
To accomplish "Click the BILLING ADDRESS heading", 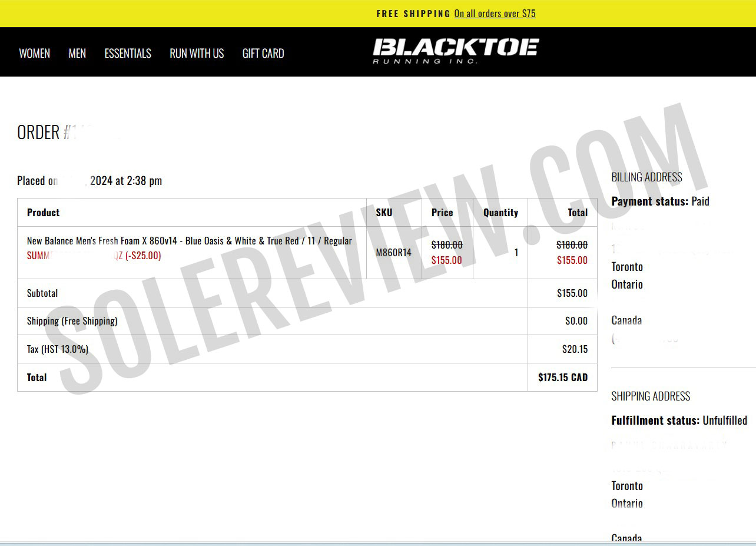I will (646, 177).
